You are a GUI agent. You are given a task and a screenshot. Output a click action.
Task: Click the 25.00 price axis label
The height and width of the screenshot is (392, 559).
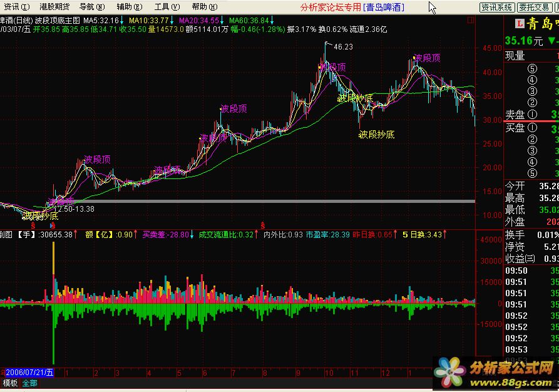[493, 144]
